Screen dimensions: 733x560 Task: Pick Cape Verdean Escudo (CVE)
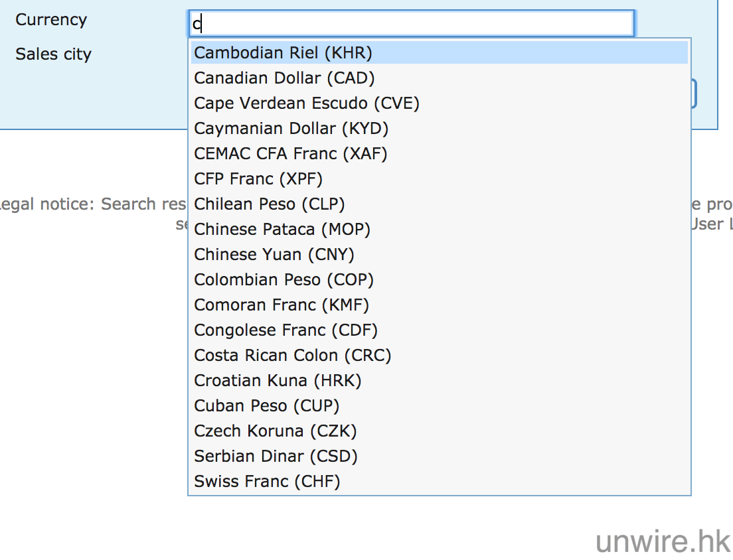[307, 104]
